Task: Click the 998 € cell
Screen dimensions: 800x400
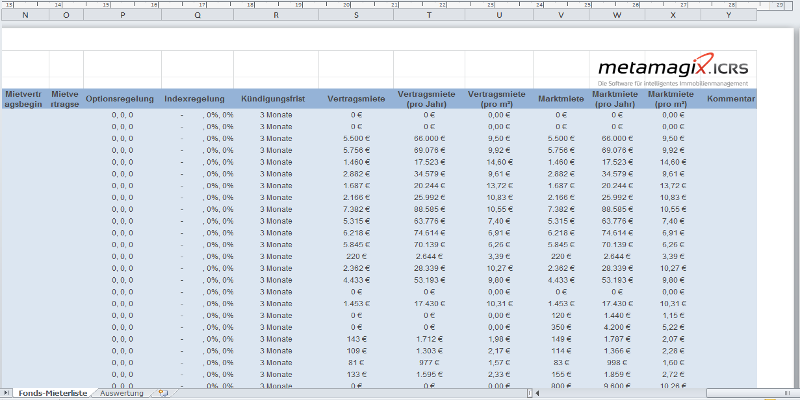Action: point(617,362)
